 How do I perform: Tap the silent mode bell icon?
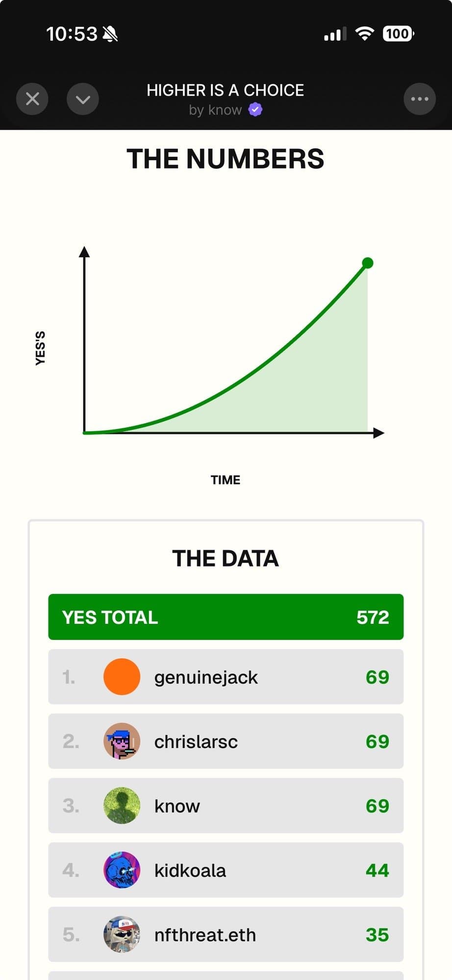[110, 34]
